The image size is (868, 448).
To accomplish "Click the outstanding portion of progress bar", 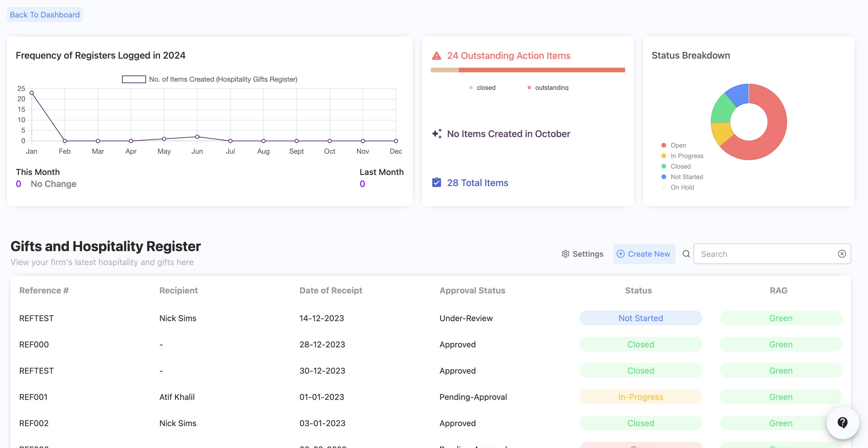I will pos(542,70).
